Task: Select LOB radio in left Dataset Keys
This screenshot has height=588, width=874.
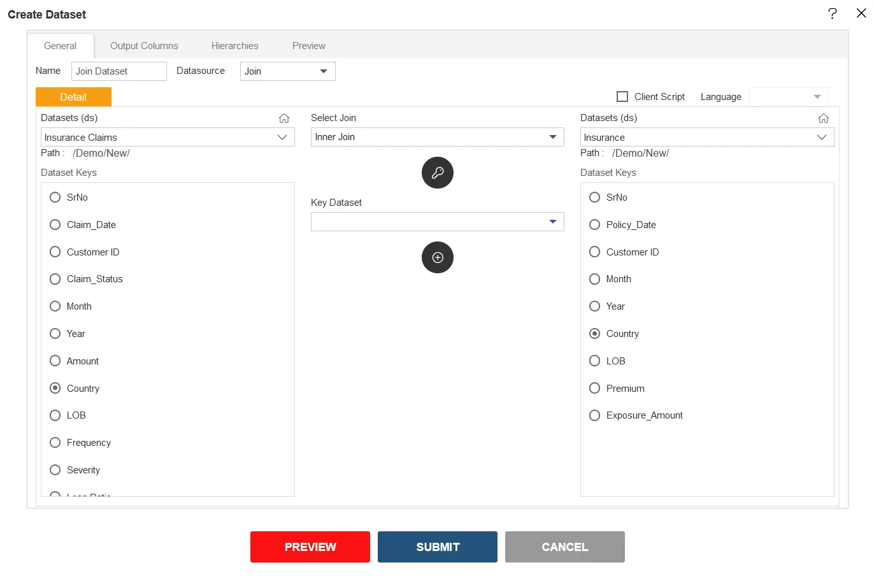Action: [55, 415]
